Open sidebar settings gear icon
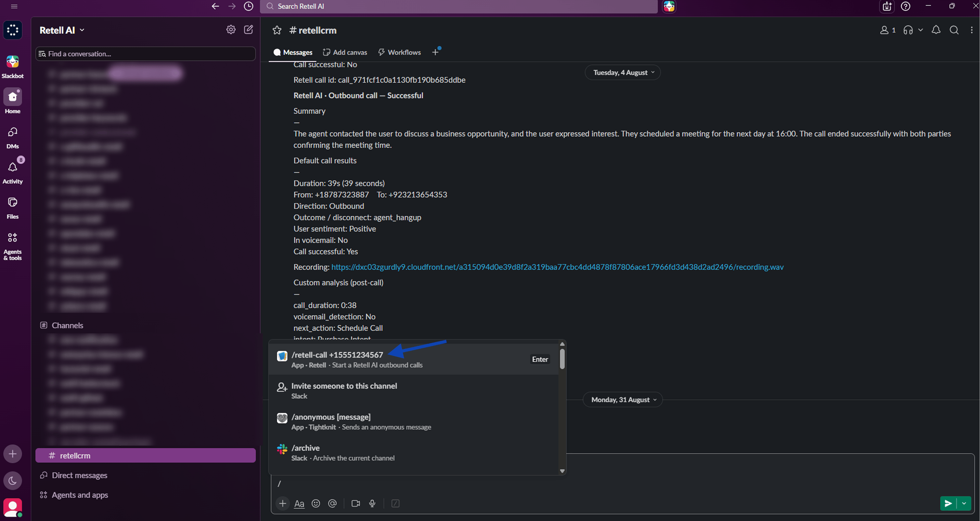This screenshot has height=521, width=980. 231,30
